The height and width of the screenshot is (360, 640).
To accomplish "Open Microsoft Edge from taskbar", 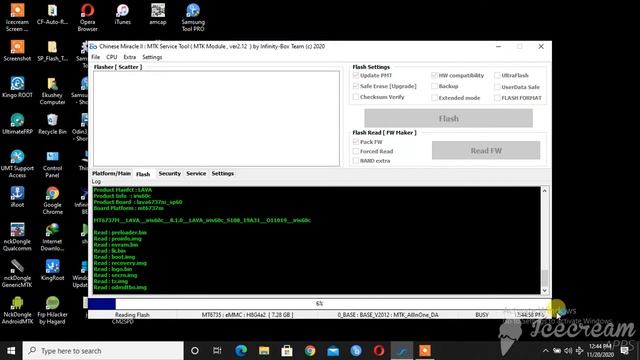I will [241, 351].
